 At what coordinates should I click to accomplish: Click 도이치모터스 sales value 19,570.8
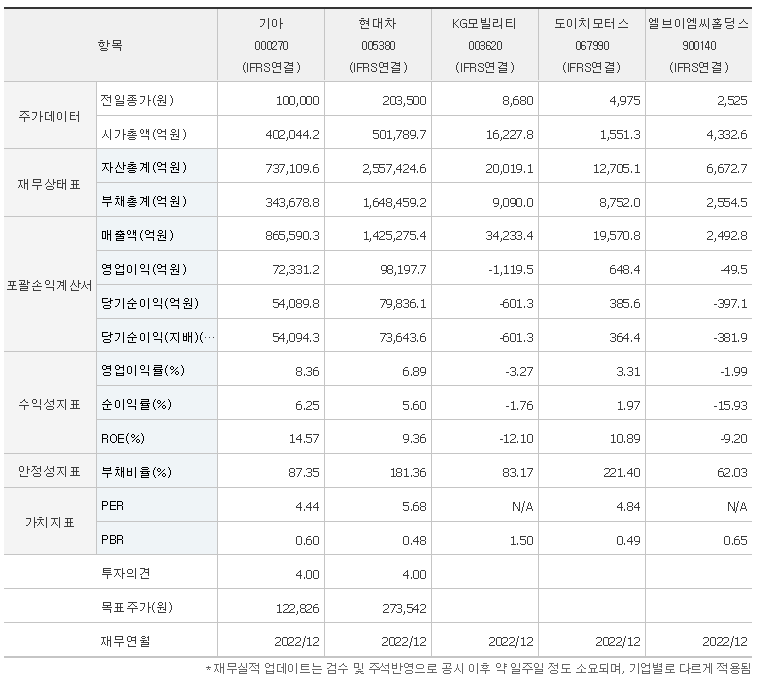point(617,236)
